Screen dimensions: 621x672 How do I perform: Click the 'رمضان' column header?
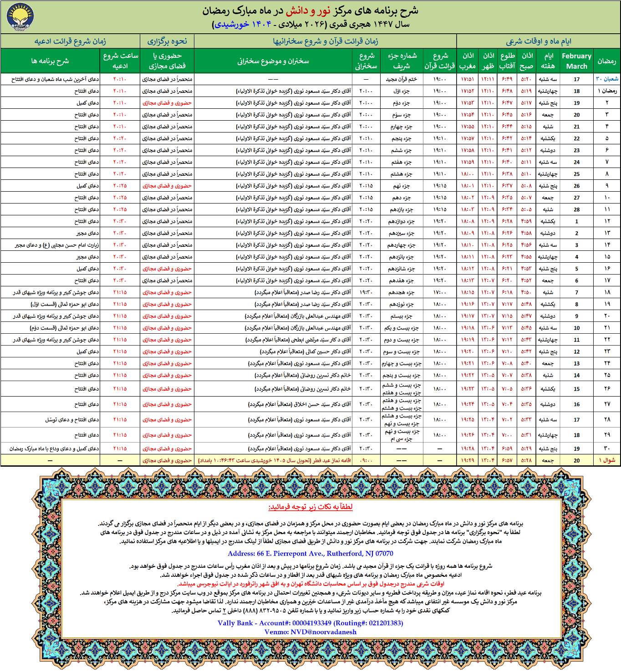pyautogui.click(x=606, y=61)
